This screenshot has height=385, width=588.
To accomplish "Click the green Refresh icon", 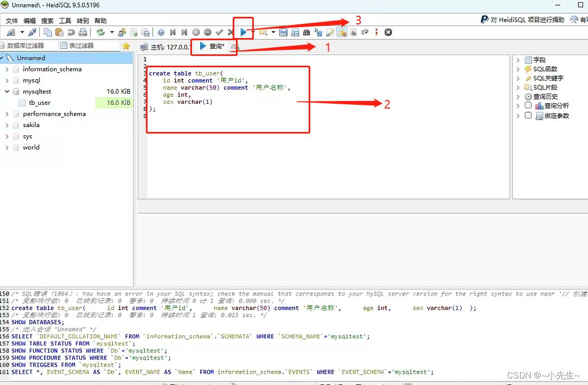I will point(100,33).
